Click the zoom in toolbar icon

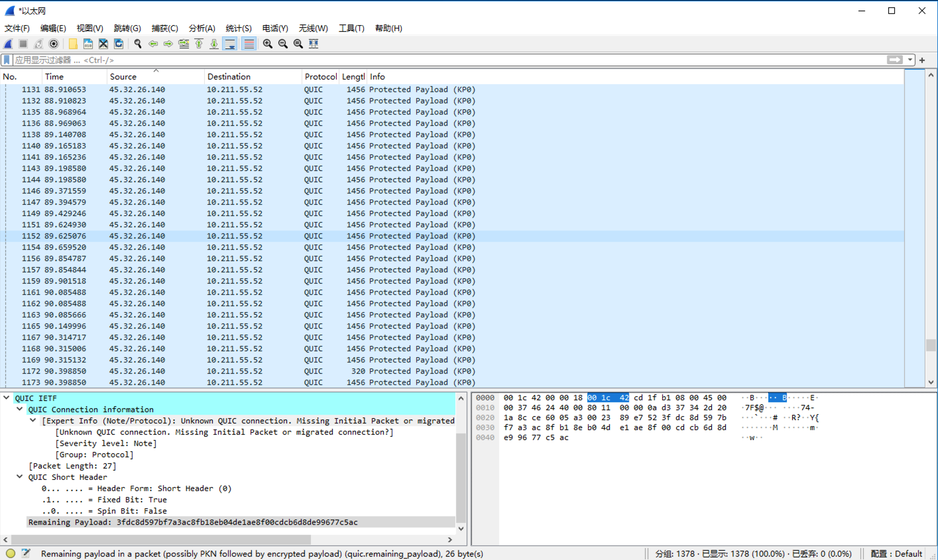click(267, 44)
